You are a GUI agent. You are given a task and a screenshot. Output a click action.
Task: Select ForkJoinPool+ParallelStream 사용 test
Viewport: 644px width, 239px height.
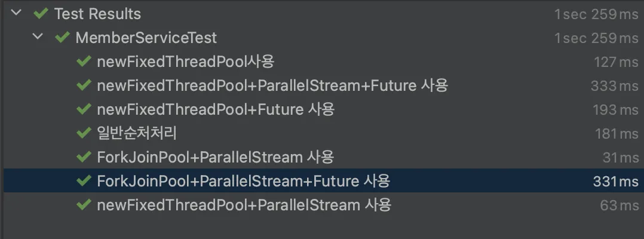point(215,157)
